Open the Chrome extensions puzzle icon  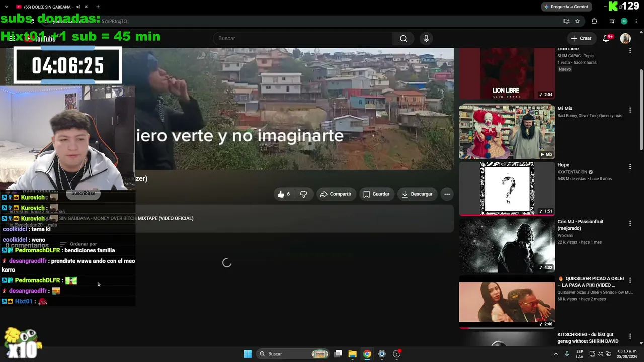tap(594, 21)
